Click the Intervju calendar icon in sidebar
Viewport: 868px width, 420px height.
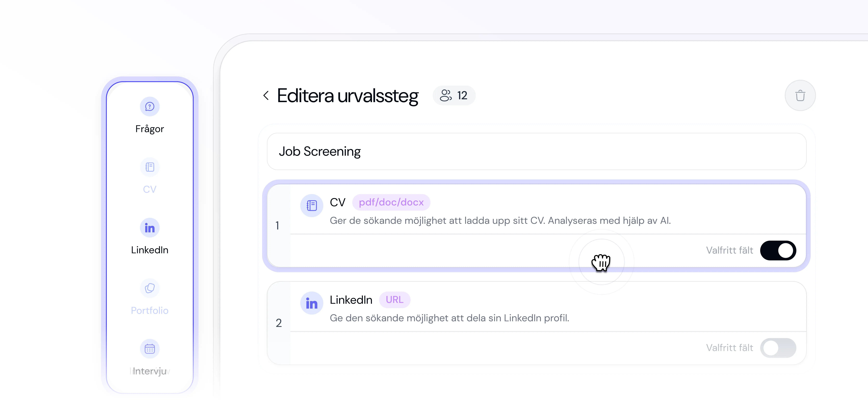(150, 349)
